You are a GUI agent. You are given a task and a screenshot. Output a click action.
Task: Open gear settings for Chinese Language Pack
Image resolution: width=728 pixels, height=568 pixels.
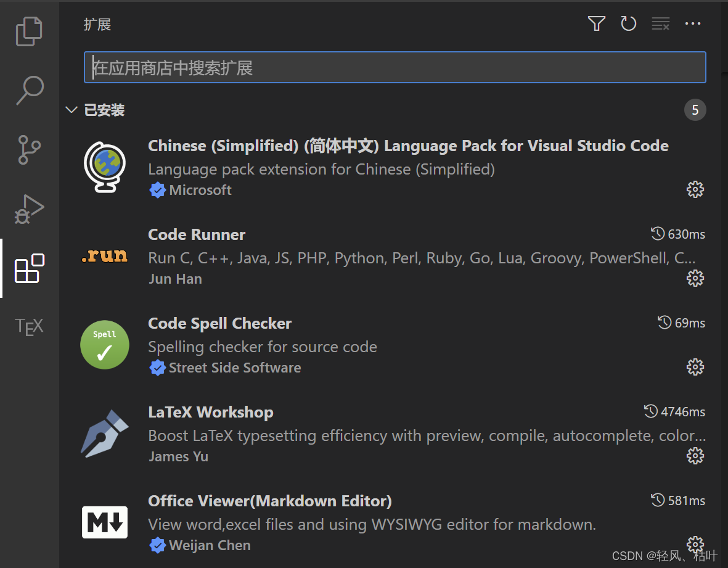point(695,189)
